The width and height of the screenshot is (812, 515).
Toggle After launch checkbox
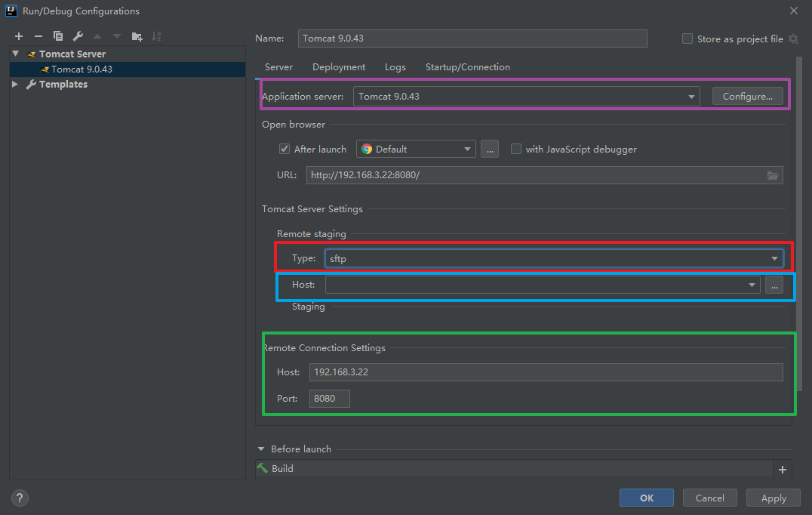click(285, 150)
